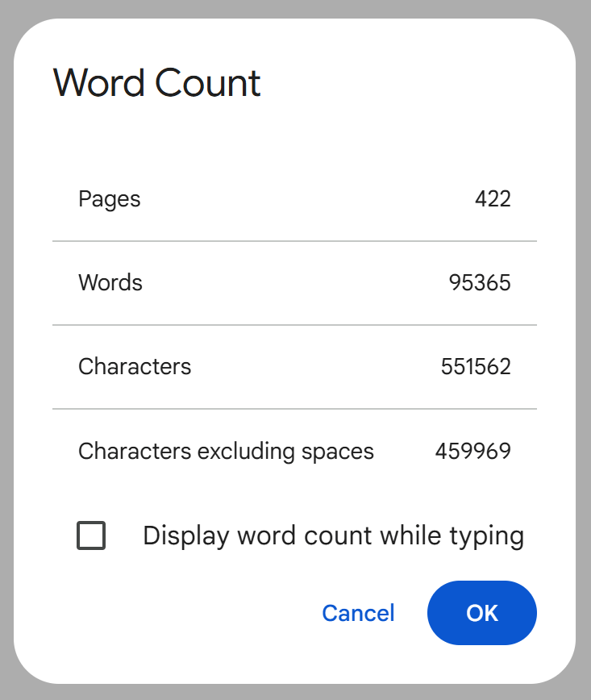591x700 pixels.
Task: Click the Pages count value 422
Action: point(493,199)
